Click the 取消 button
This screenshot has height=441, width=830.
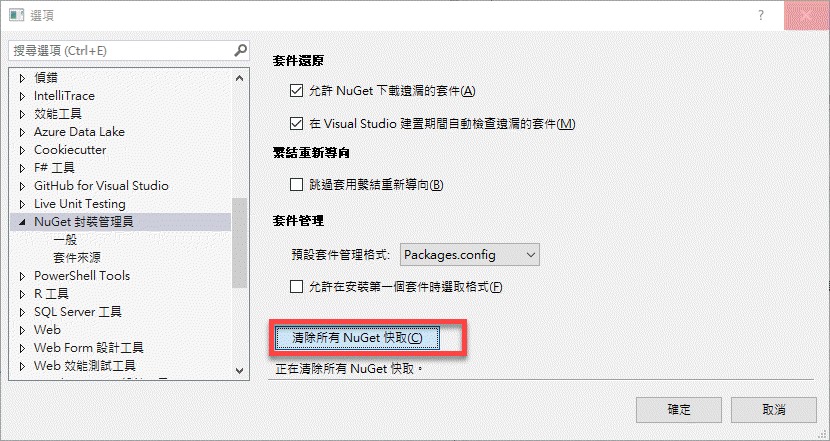774,409
